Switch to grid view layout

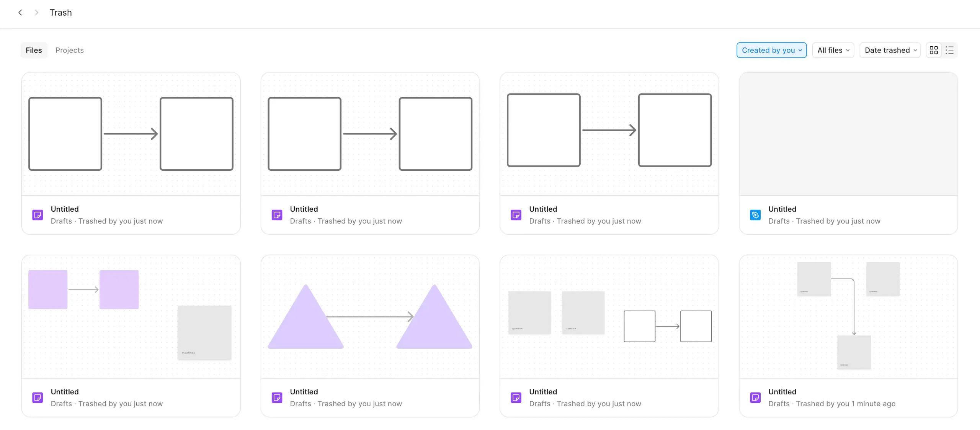coord(934,50)
